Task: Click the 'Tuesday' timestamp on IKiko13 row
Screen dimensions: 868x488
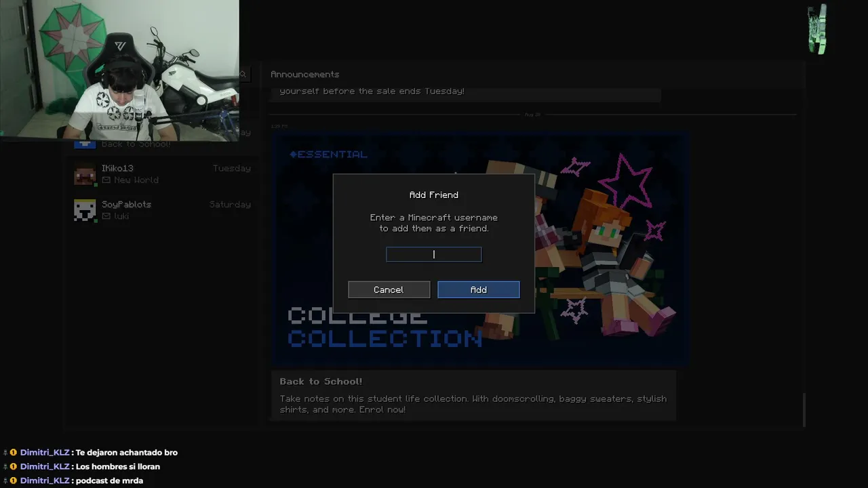Action: (232, 168)
